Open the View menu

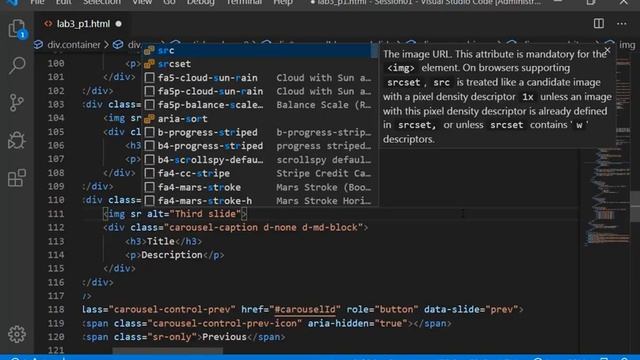[142, 2]
